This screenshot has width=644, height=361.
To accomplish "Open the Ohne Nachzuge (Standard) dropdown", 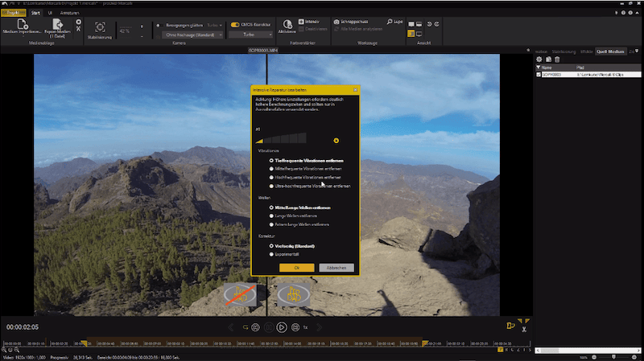I will [193, 35].
